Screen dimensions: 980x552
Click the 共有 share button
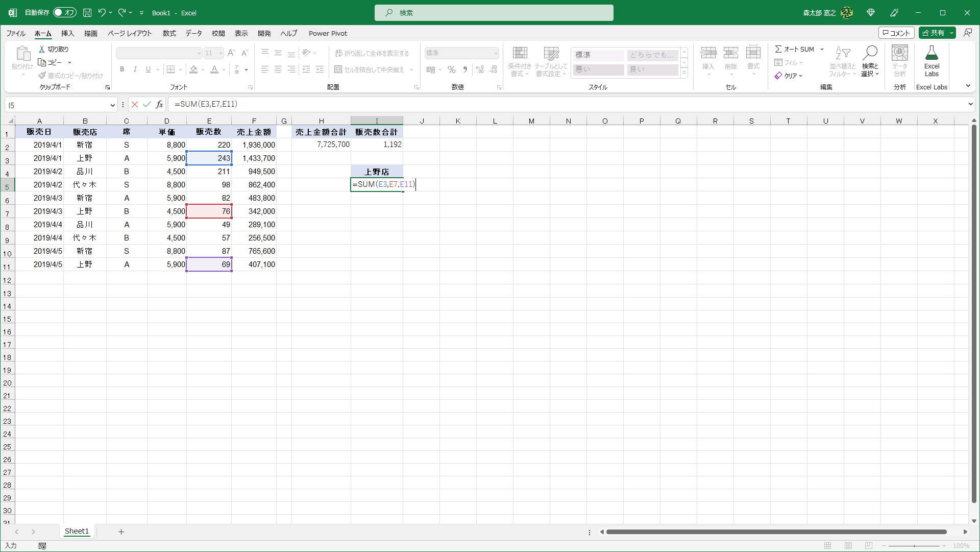pyautogui.click(x=934, y=33)
